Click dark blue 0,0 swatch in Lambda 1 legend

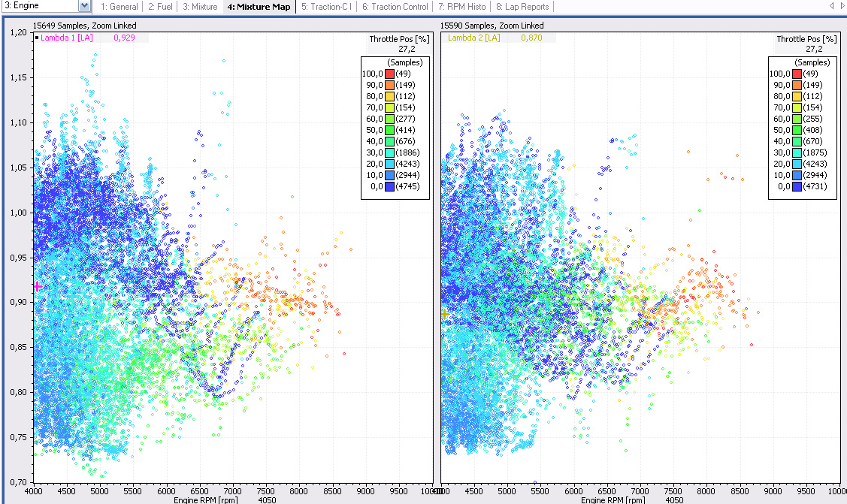point(389,186)
